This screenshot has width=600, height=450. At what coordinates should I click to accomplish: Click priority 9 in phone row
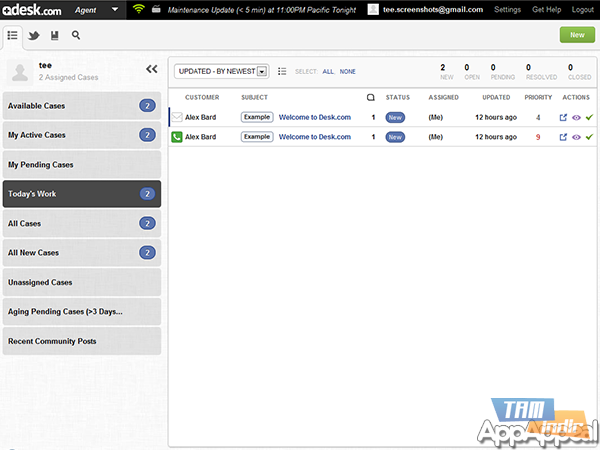coord(538,137)
